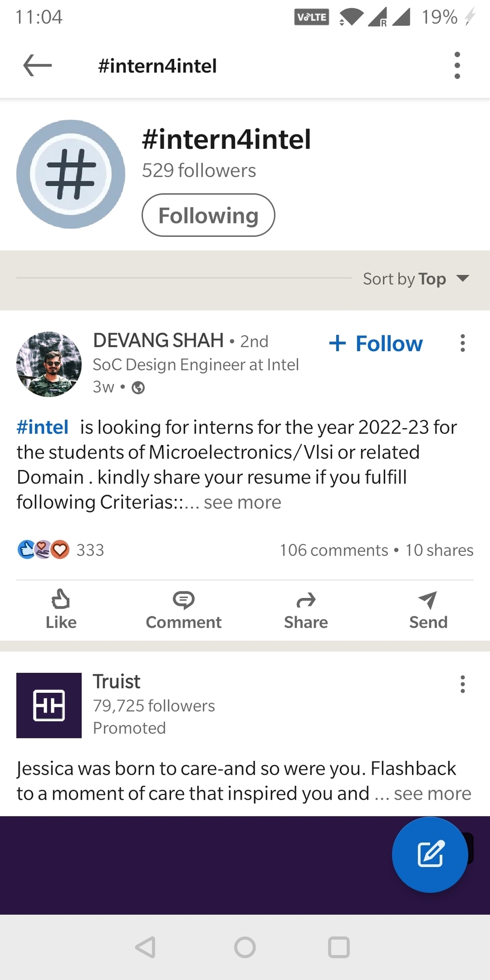Expand Devang Shah's post with see more
Viewport: 490px width, 980px height.
tap(242, 502)
